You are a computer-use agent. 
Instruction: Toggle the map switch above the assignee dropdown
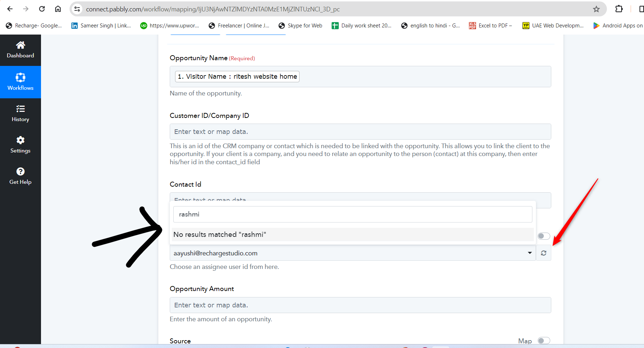click(544, 236)
